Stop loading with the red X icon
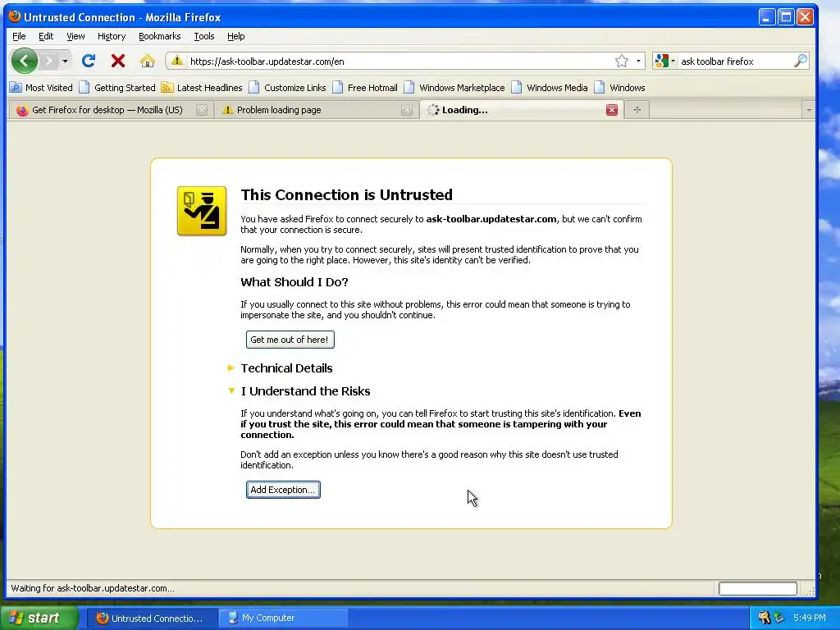 [118, 61]
